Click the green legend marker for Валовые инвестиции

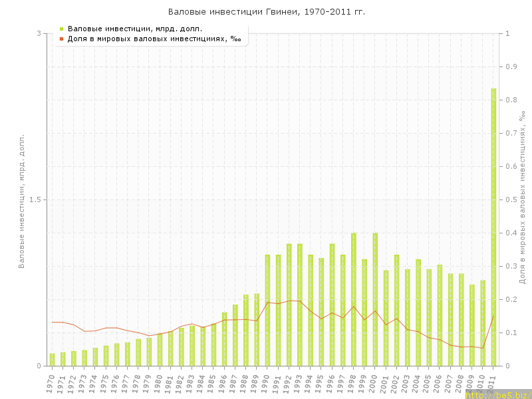[x=61, y=29]
